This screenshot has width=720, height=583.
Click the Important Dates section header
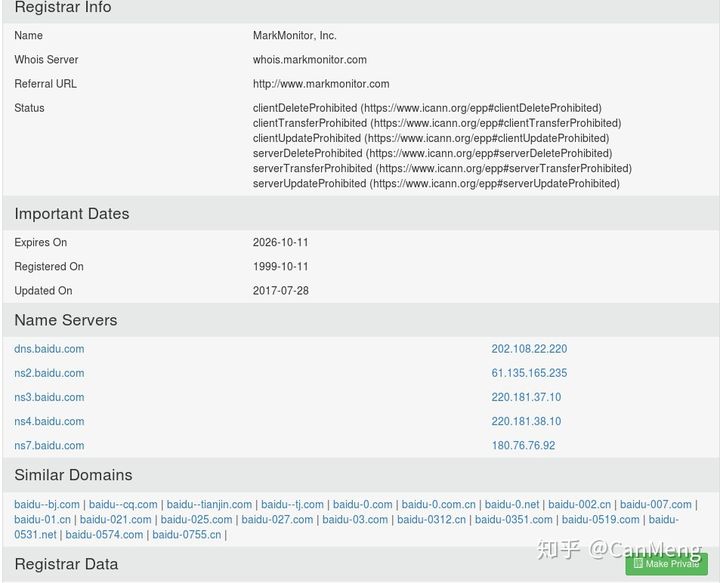pos(72,213)
